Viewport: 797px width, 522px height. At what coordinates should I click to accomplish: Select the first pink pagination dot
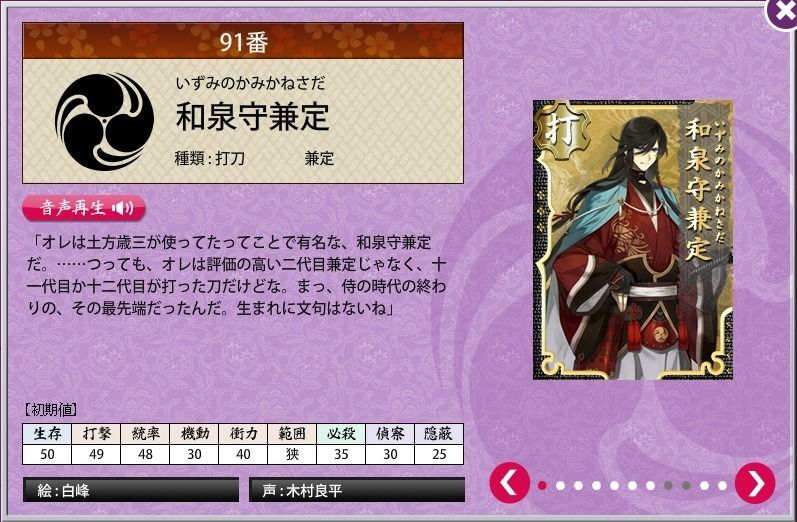[542, 485]
